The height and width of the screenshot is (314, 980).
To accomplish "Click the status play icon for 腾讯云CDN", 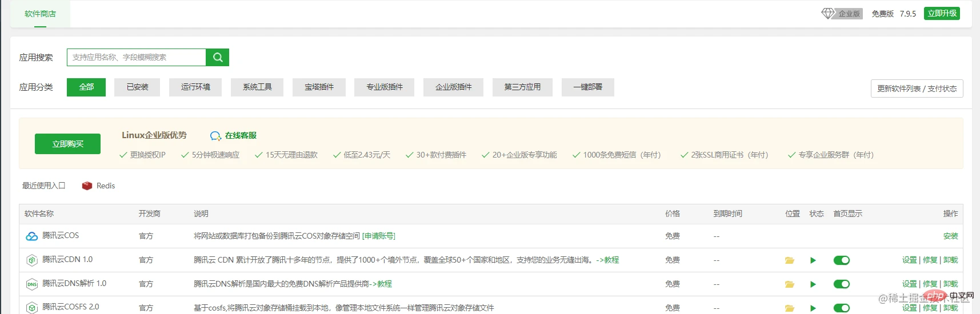I will coord(813,260).
